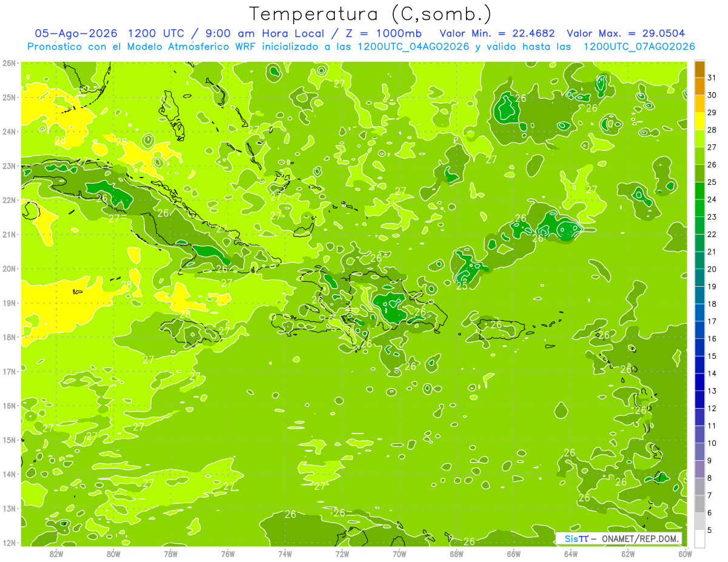Viewport: 728px width, 562px height.
Task: Click the color bar value 24
Action: pyautogui.click(x=712, y=199)
